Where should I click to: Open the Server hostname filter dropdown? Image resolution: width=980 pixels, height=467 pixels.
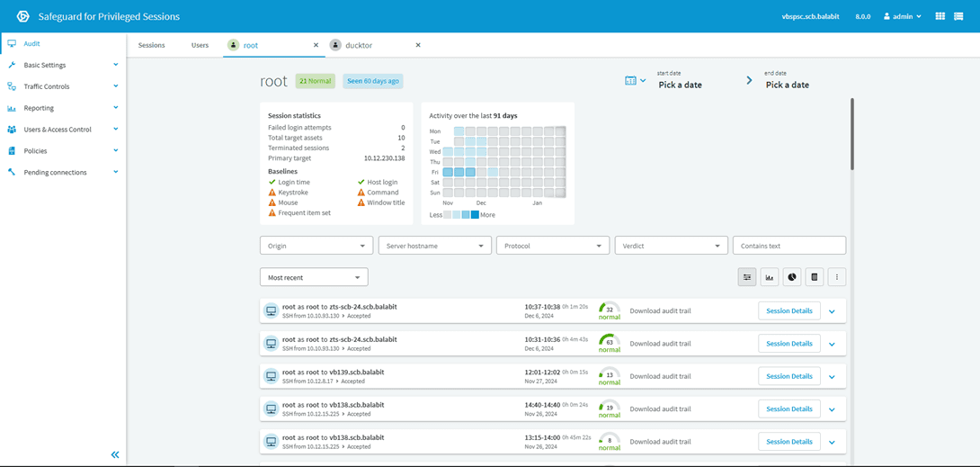coord(434,246)
